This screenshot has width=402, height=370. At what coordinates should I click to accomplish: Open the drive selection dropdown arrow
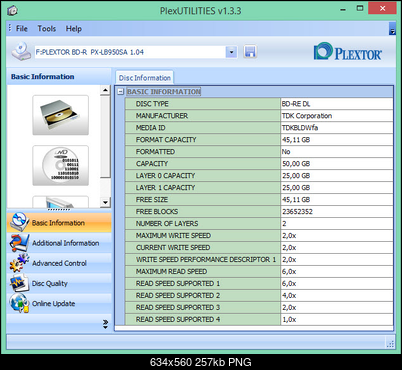coord(232,52)
